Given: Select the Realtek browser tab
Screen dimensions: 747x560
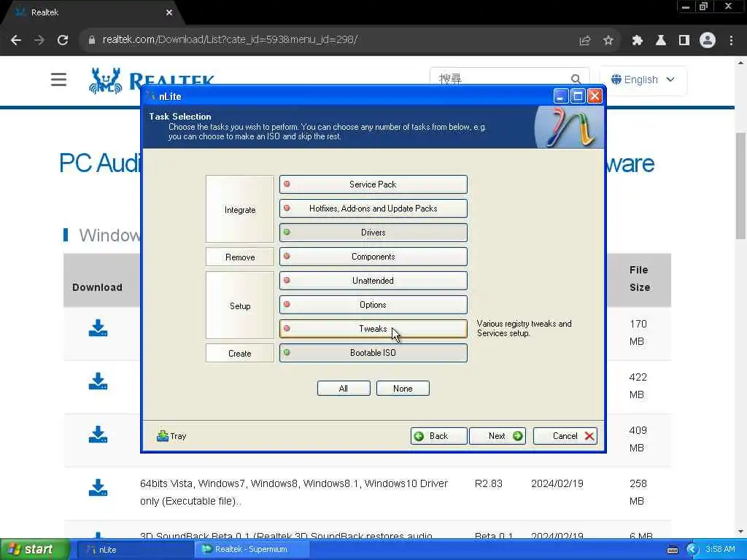Looking at the screenshot, I should pos(90,13).
